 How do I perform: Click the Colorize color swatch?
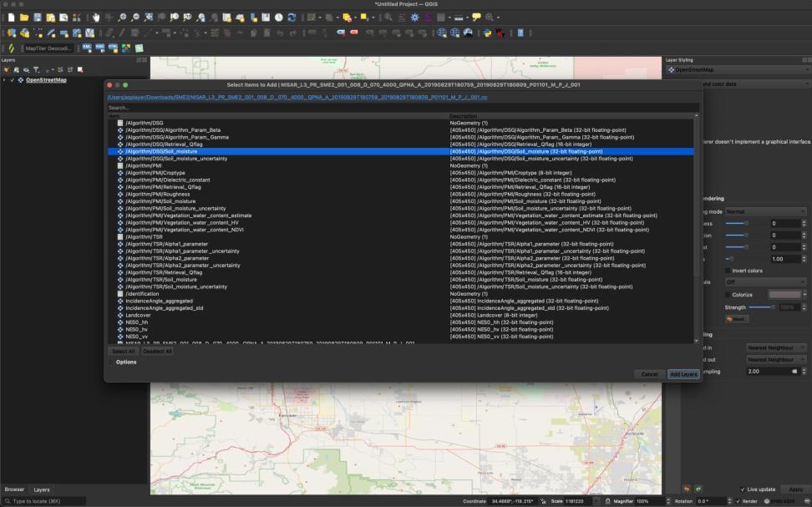point(784,295)
